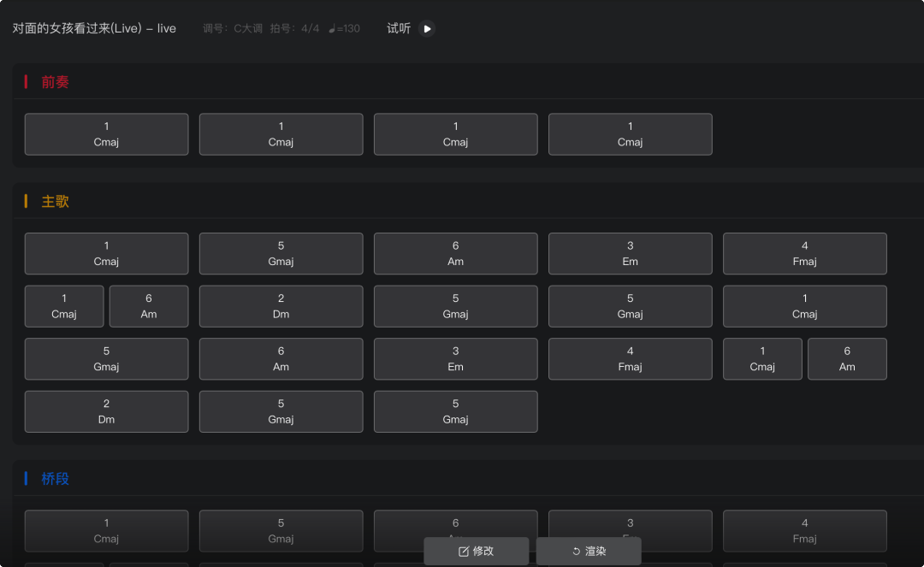The height and width of the screenshot is (567, 924).
Task: Click the 主歌 section heading
Action: pos(55,201)
